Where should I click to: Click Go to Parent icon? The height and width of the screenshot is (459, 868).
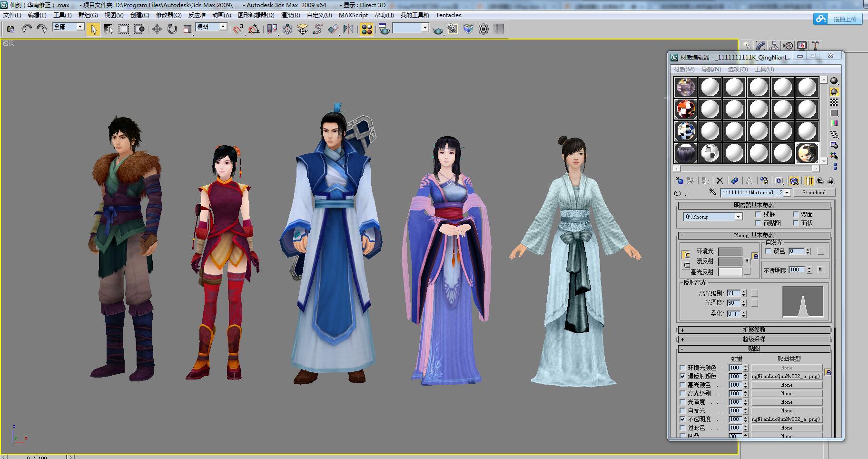[x=820, y=181]
